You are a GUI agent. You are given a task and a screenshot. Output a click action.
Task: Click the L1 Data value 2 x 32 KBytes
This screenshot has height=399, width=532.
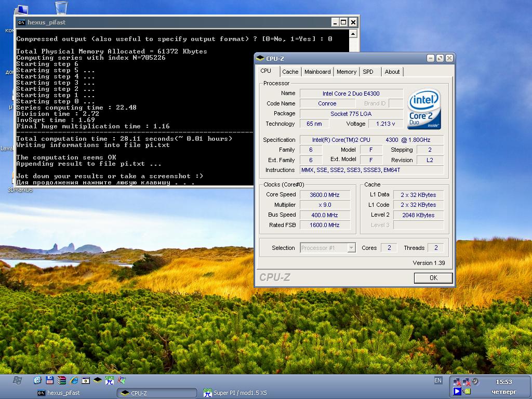click(418, 195)
